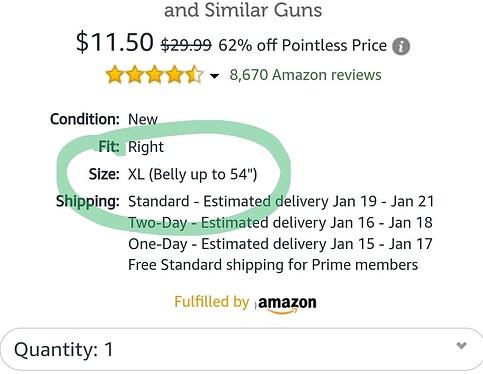
Task: Click the 'and Similar Guns' title text
Action: [243, 10]
